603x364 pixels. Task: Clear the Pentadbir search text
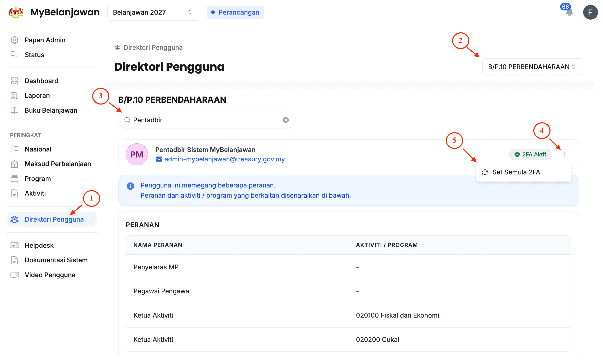pos(286,120)
